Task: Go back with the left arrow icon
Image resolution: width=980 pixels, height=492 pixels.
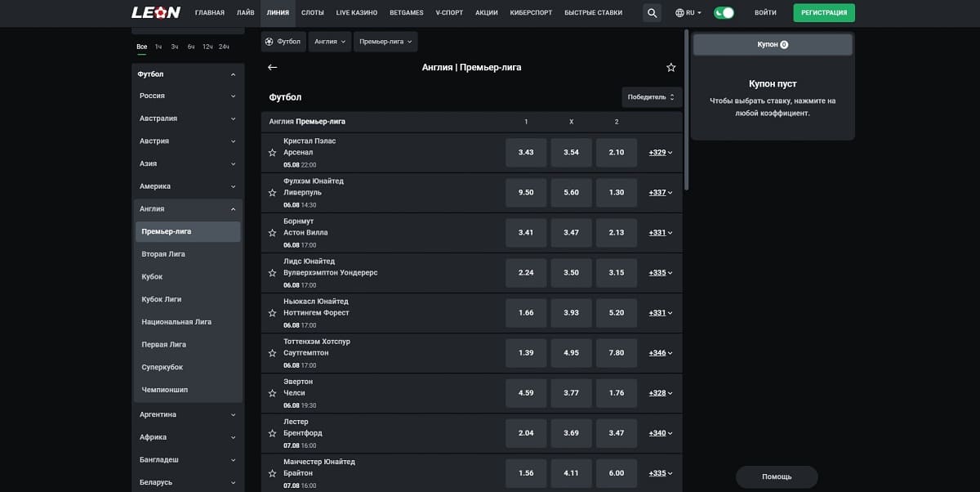Action: click(272, 67)
